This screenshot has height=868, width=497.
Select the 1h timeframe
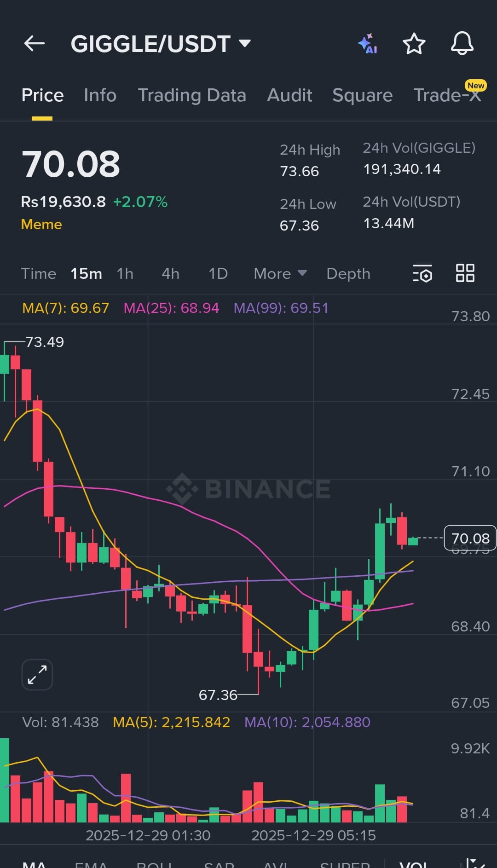[125, 274]
